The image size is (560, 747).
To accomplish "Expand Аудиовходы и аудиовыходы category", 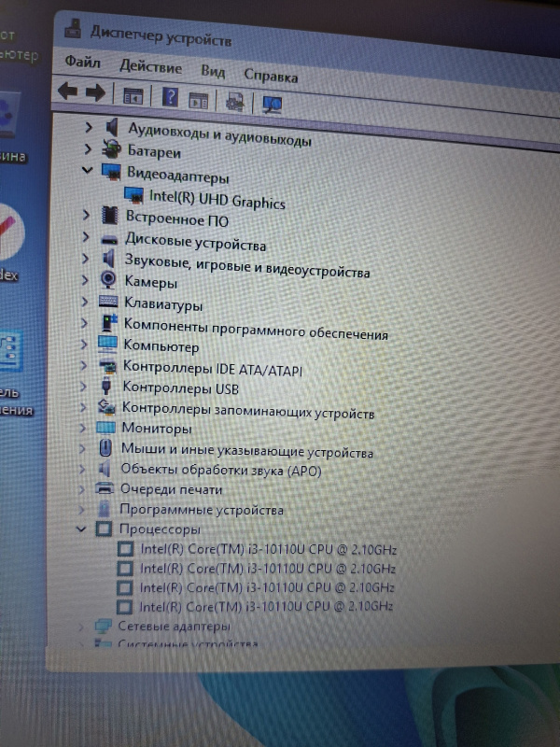I will pos(88,127).
